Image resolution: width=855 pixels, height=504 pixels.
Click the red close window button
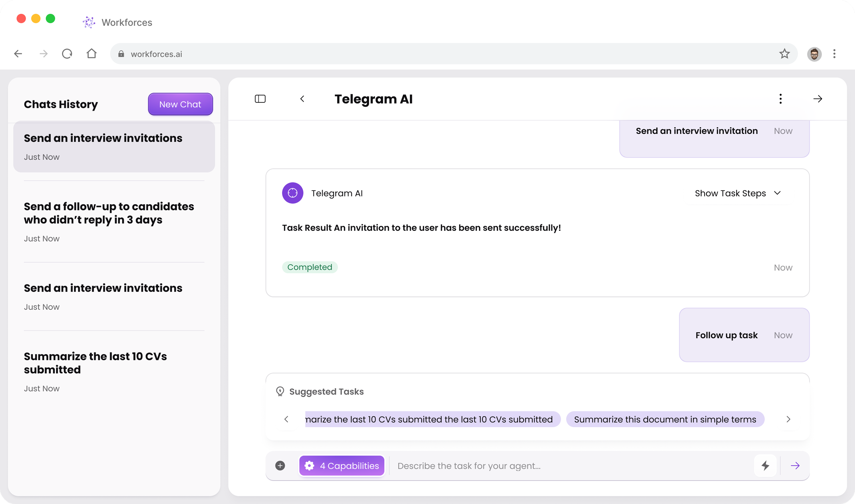(21, 18)
